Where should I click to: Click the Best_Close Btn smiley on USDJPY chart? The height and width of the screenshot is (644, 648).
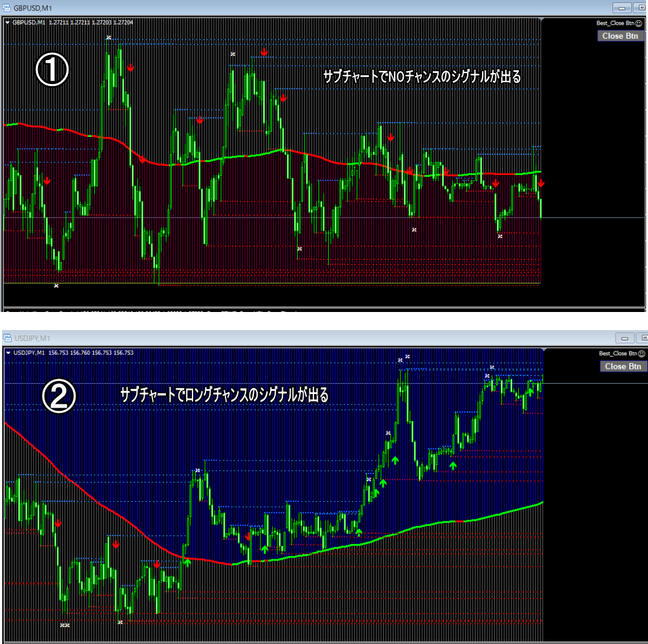pyautogui.click(x=642, y=353)
